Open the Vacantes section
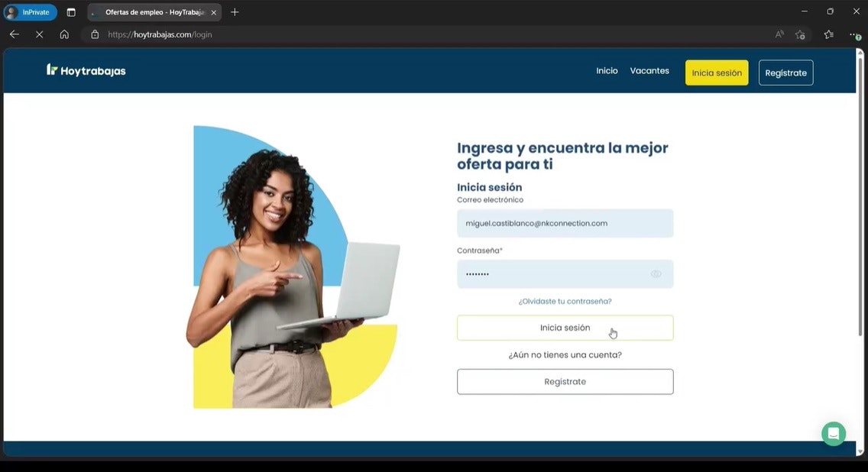Viewport: 868px width, 472px height. (649, 70)
